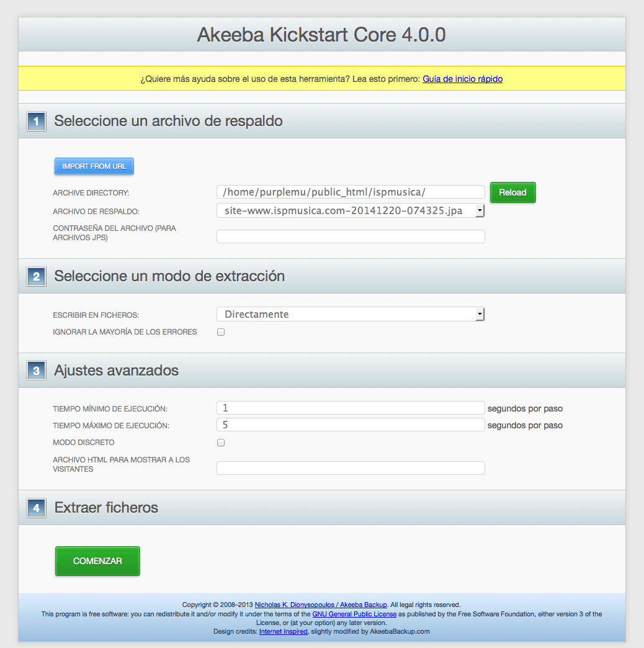Click the step 2 number icon

pyautogui.click(x=37, y=276)
